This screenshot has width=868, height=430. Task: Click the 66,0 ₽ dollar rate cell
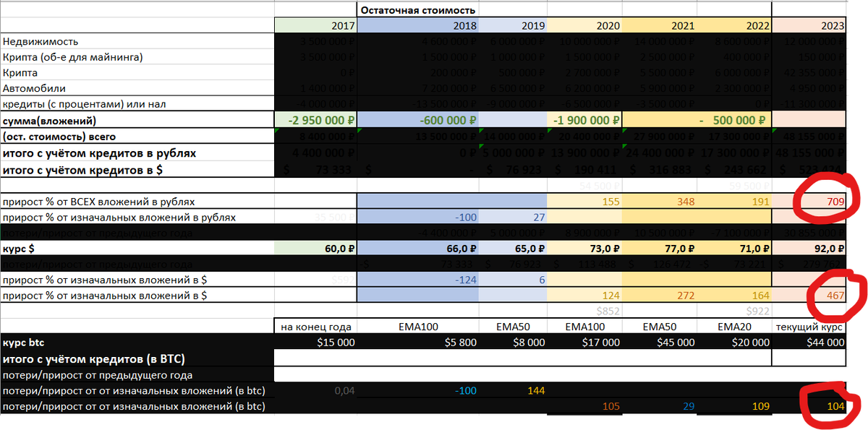point(417,249)
